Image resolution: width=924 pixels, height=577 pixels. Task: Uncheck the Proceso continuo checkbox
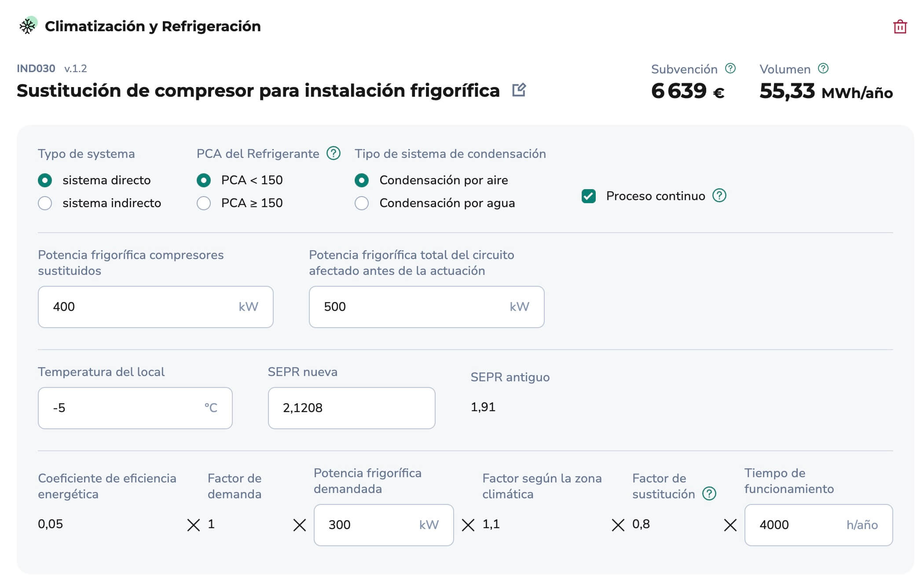pyautogui.click(x=589, y=196)
